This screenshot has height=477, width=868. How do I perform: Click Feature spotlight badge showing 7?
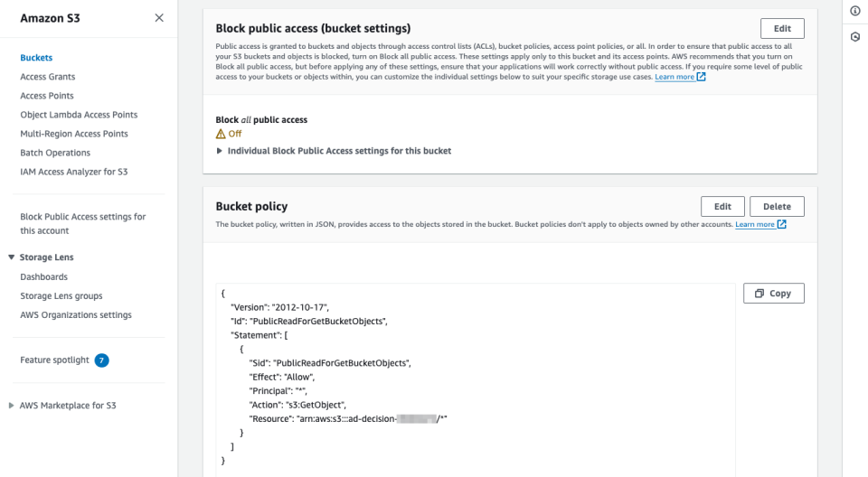coord(101,360)
